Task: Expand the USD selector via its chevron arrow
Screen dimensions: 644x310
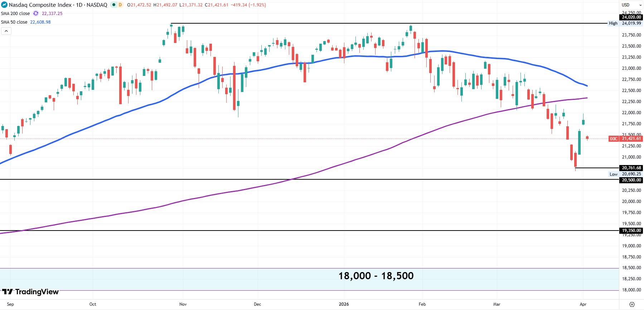Action: 640,5
